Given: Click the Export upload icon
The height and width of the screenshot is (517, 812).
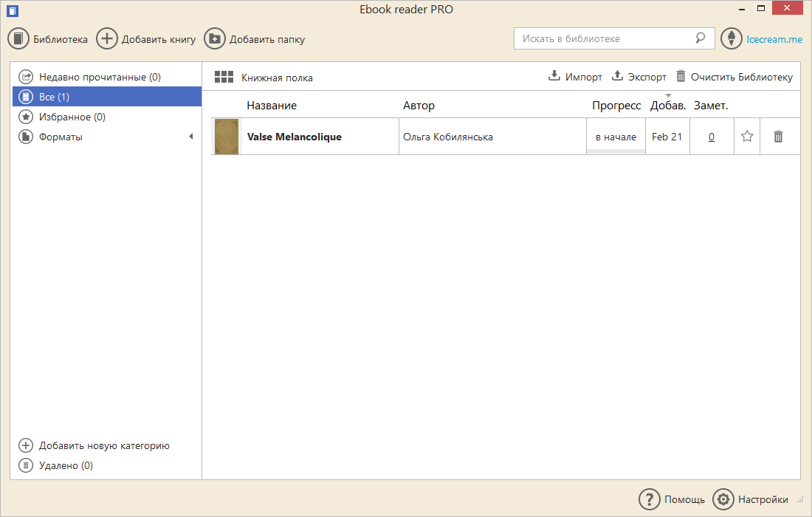Looking at the screenshot, I should click(618, 76).
